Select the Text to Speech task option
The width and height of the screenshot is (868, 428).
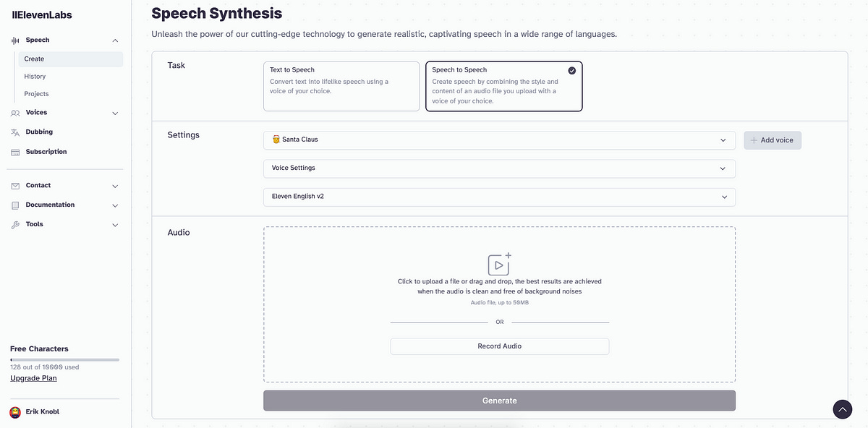pyautogui.click(x=341, y=86)
